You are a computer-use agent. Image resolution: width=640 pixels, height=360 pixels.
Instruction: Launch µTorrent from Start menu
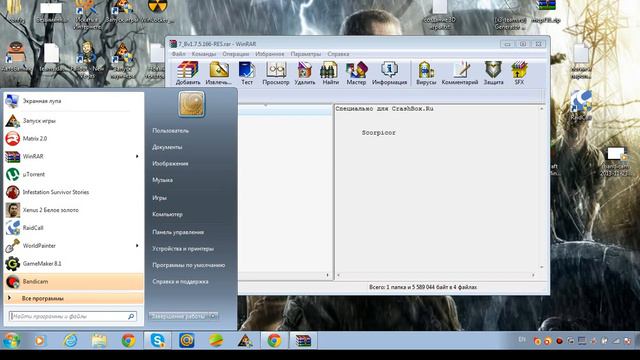pyautogui.click(x=74, y=174)
